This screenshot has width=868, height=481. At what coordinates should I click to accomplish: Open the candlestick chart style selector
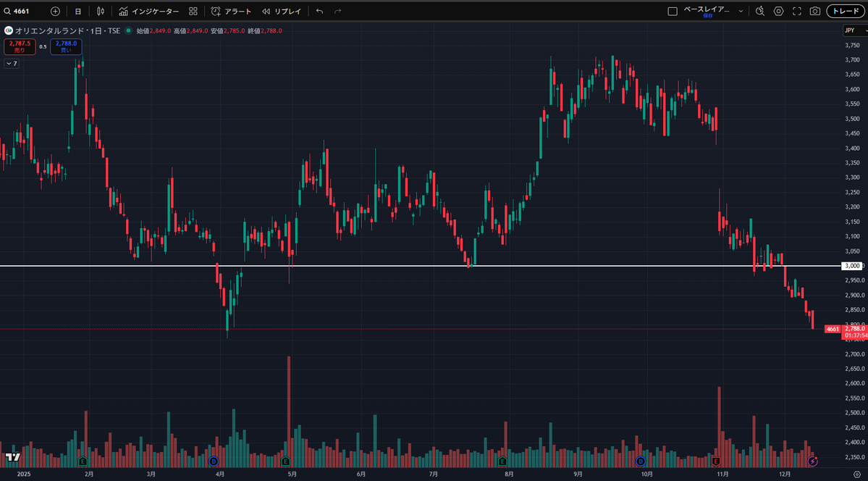(x=101, y=12)
